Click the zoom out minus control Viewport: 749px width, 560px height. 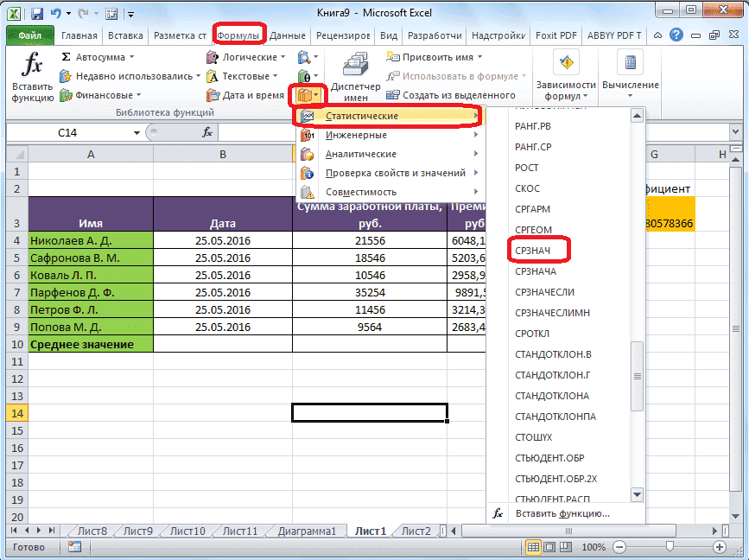coord(619,546)
